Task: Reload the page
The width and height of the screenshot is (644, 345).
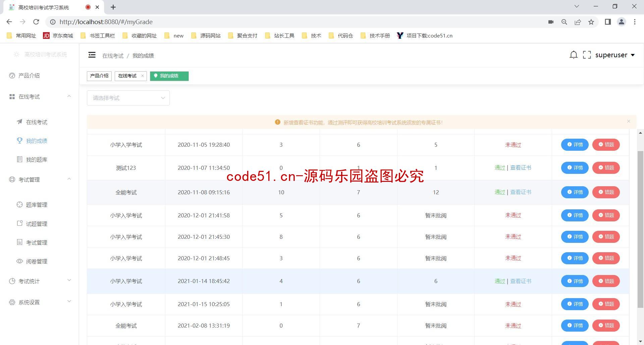Action: 36,22
